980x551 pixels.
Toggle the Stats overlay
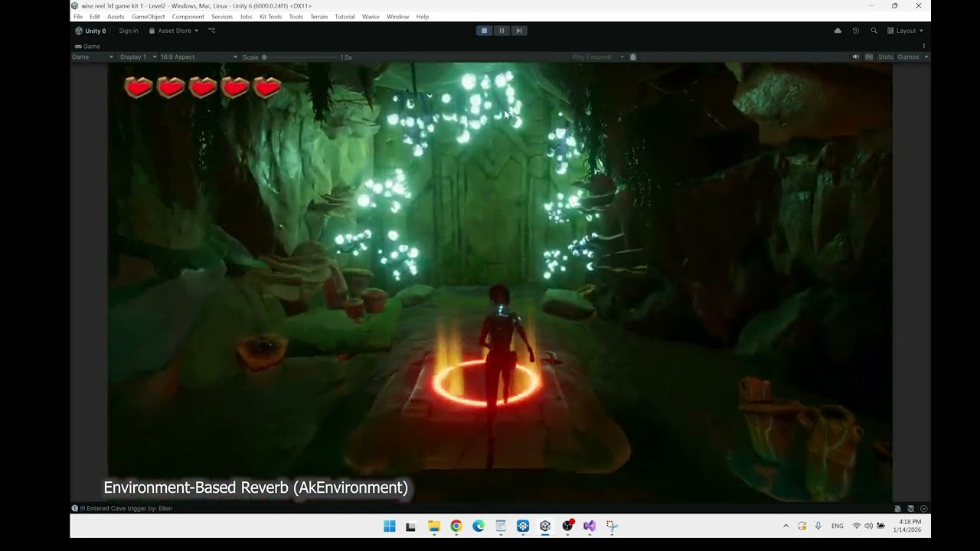pos(886,57)
